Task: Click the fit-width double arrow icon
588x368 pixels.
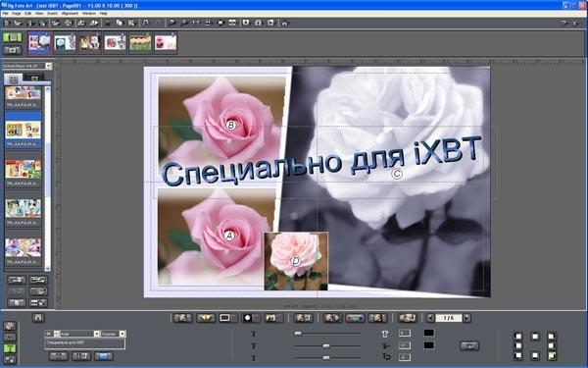Action: click(x=196, y=23)
